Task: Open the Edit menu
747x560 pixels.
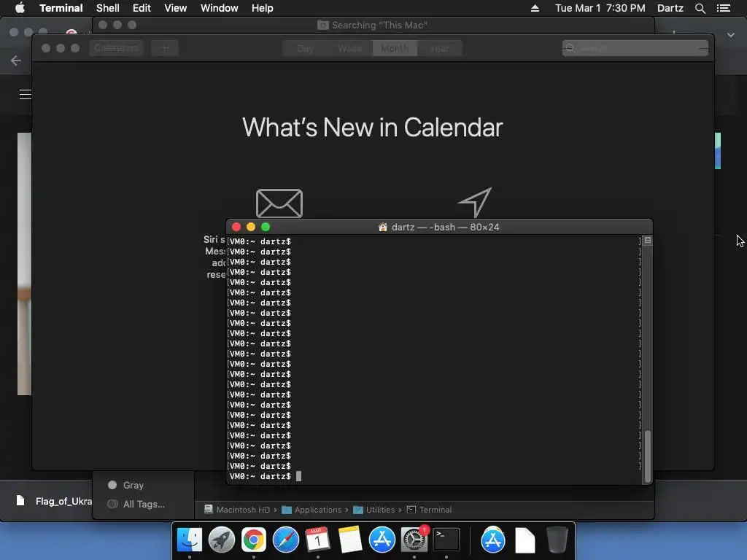Action: (142, 8)
